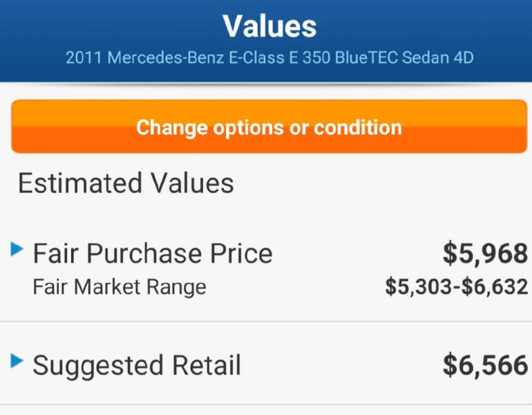Screen dimensions: 532x415
Task: Tap the Change options or condition button
Action: (269, 127)
